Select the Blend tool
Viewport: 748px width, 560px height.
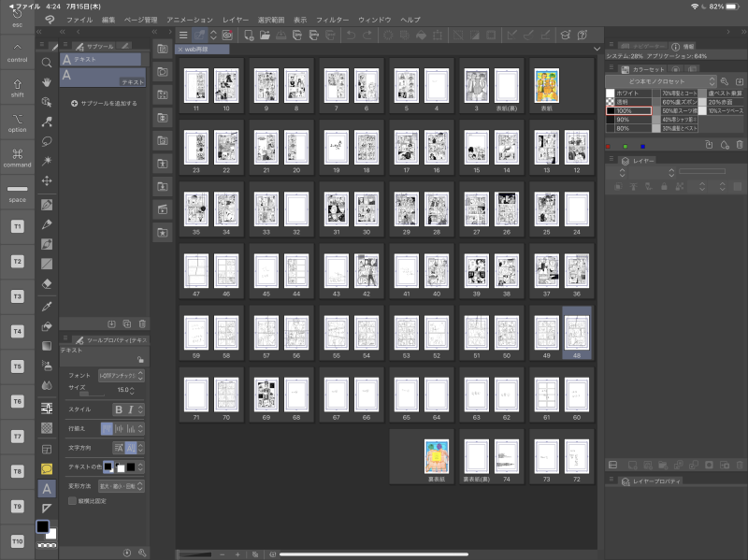[46, 385]
